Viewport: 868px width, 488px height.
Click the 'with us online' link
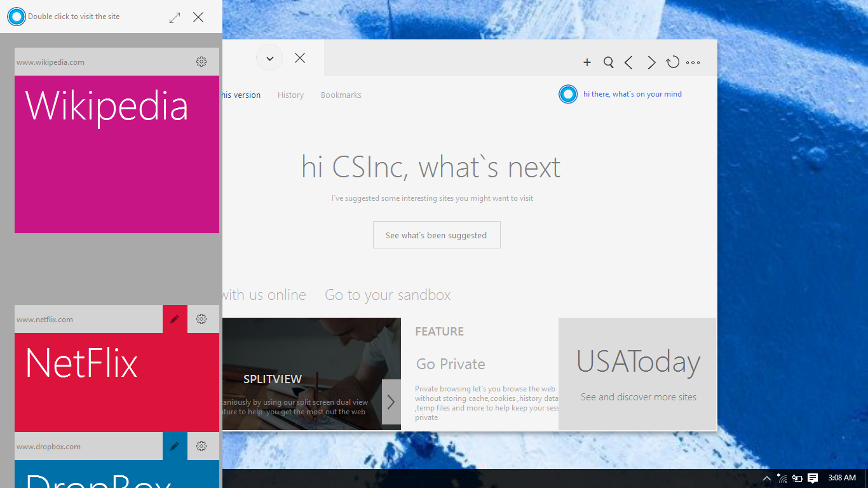(264, 295)
